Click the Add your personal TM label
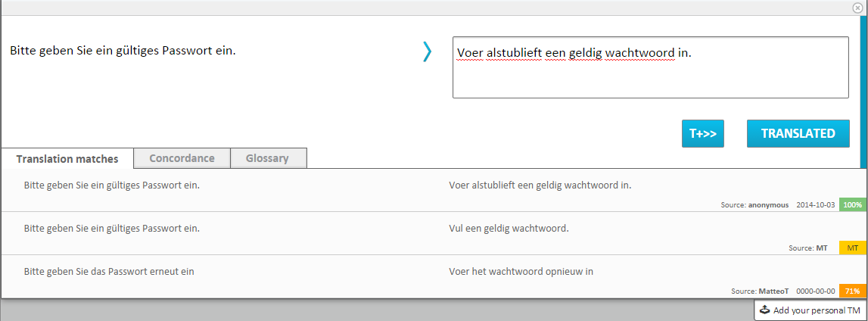The width and height of the screenshot is (868, 321). click(x=817, y=310)
